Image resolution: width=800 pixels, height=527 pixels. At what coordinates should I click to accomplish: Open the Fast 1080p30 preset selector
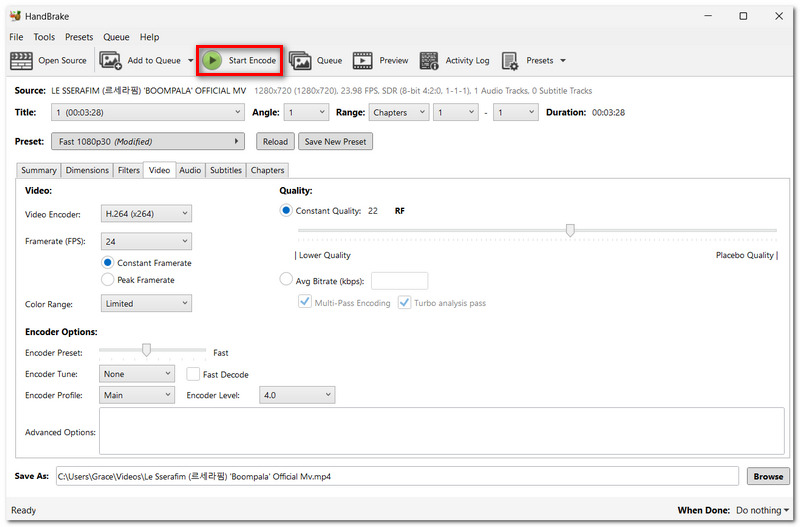(x=147, y=141)
